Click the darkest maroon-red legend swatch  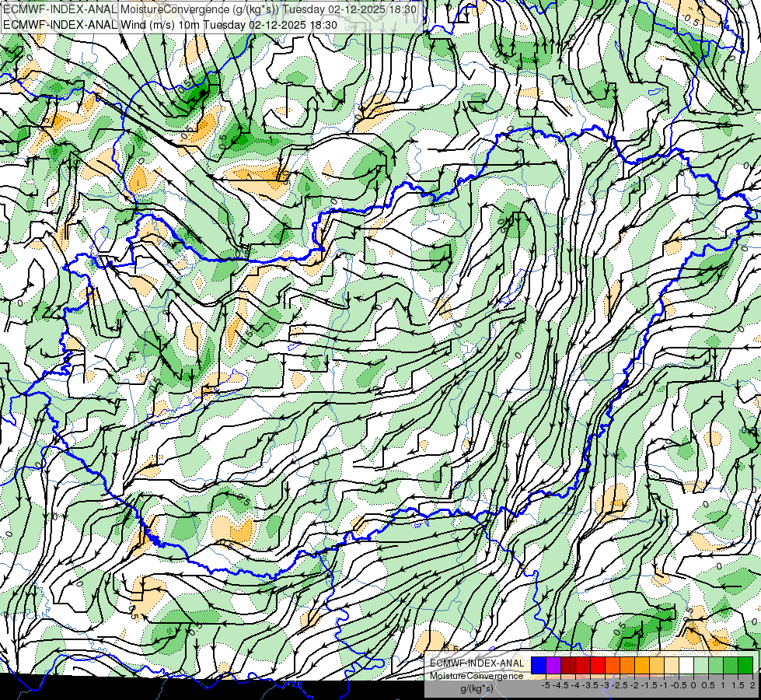point(568,666)
